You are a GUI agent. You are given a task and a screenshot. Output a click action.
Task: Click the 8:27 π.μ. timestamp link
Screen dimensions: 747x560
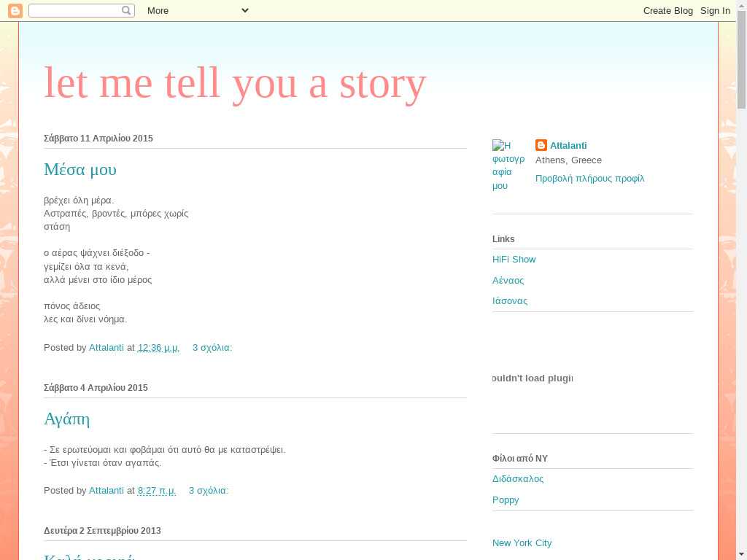(156, 491)
